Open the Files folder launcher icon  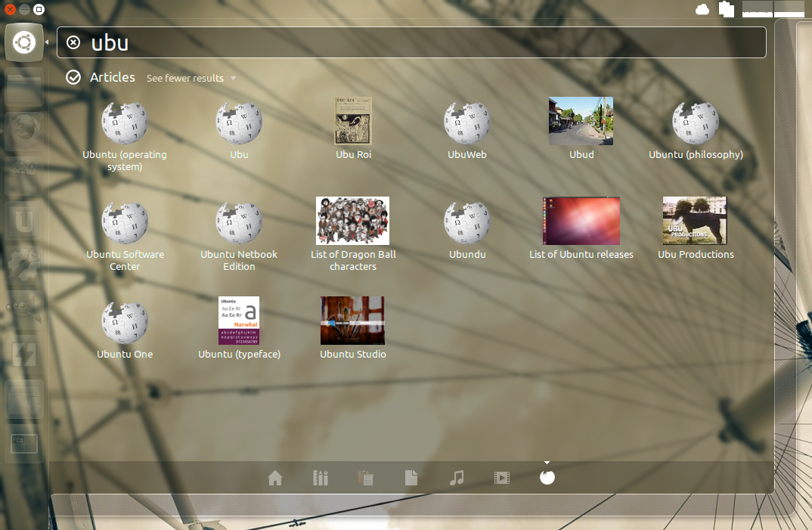coord(24,87)
